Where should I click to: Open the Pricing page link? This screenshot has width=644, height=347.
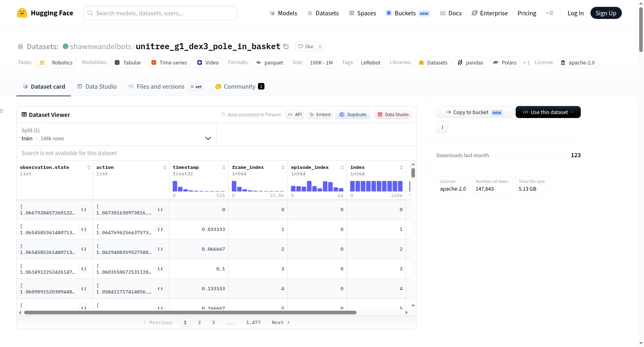527,13
